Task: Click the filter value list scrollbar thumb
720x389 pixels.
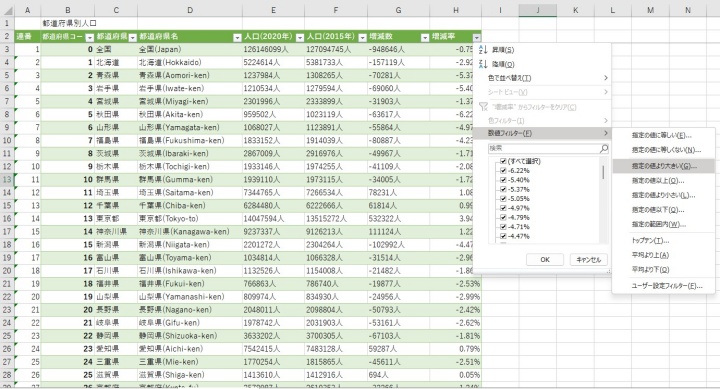Action: coord(603,172)
